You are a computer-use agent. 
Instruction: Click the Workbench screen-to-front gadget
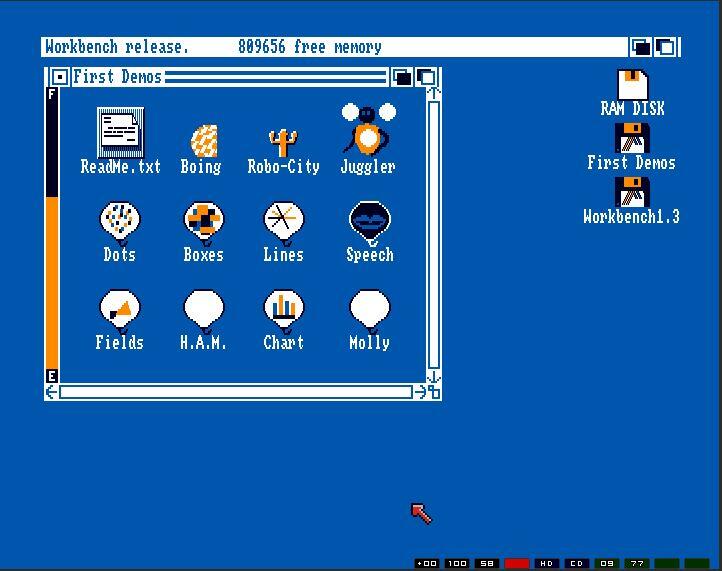666,47
